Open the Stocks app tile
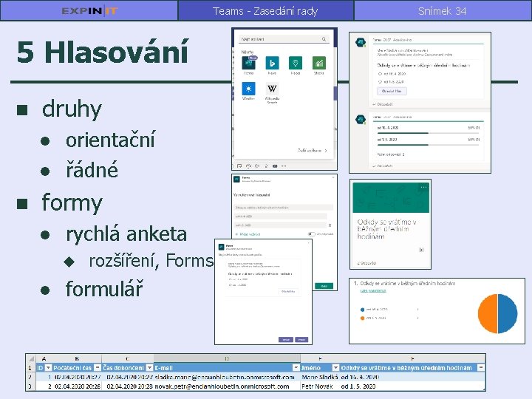Image resolution: width=532 pixels, height=399 pixels. [319, 64]
